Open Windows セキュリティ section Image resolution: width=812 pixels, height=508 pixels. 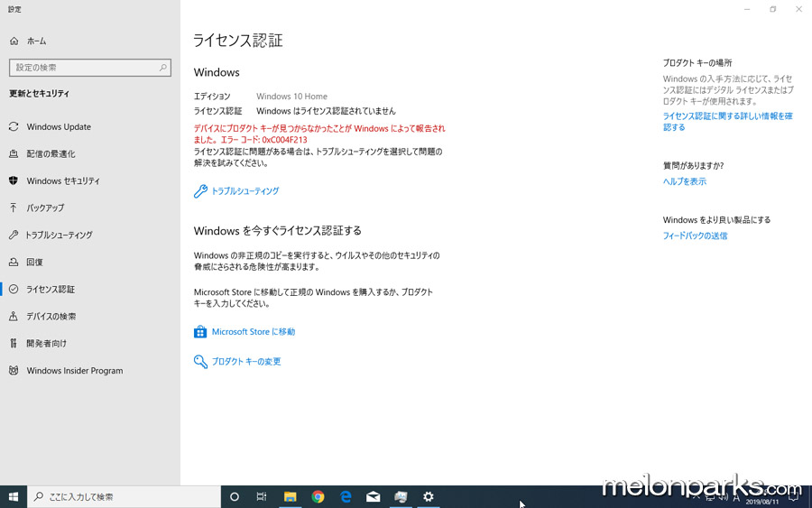coord(63,180)
